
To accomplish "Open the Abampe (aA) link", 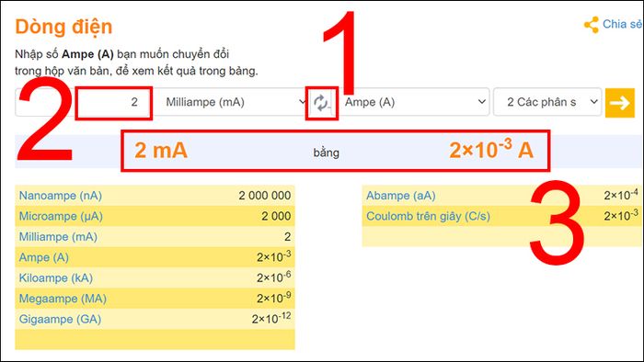I will pos(401,196).
